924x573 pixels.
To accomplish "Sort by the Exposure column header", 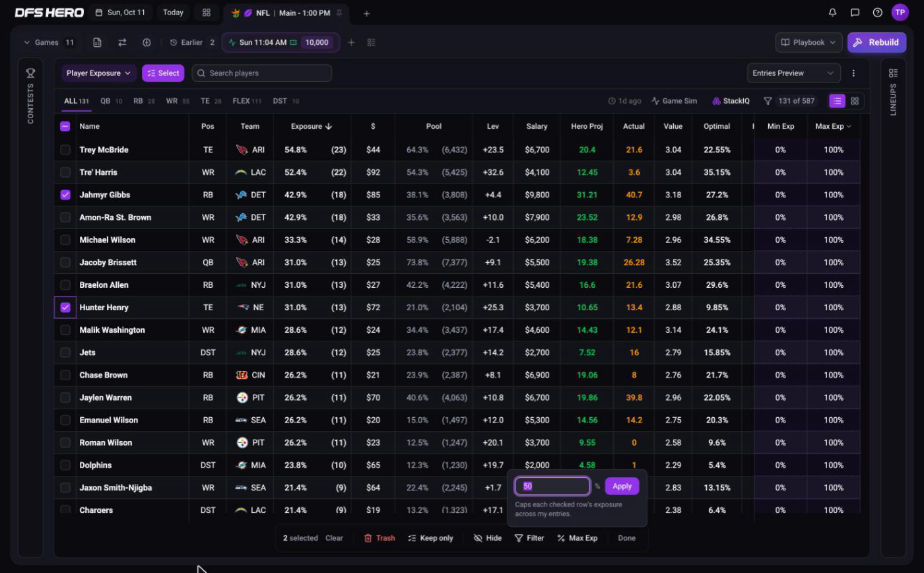I will pos(312,126).
